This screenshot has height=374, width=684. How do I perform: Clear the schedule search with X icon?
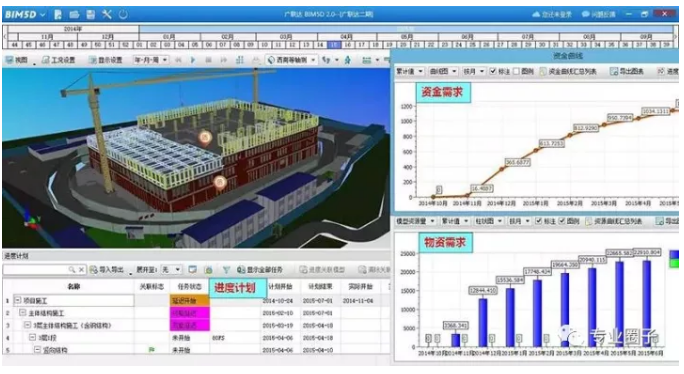pos(81,270)
